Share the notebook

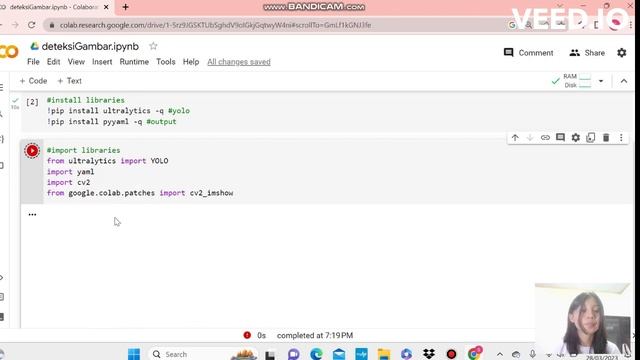coord(587,53)
